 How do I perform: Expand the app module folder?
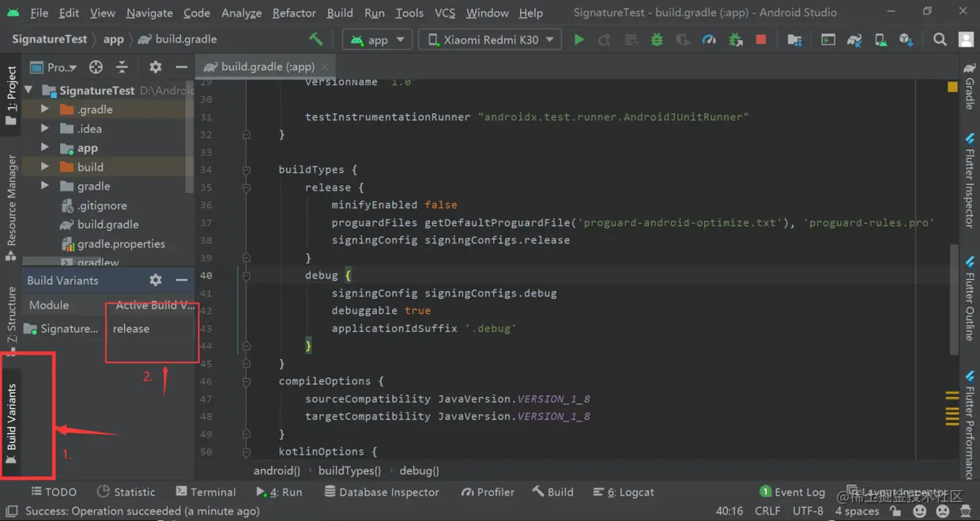[45, 148]
